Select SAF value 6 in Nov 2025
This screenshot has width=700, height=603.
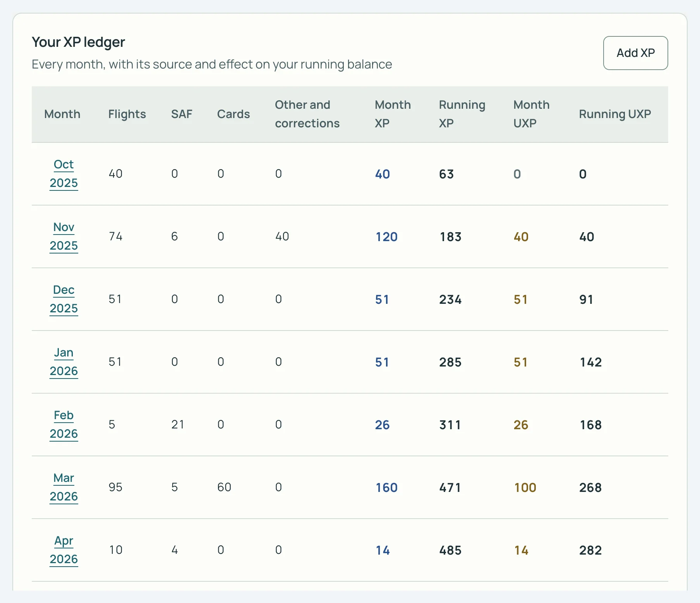(175, 236)
